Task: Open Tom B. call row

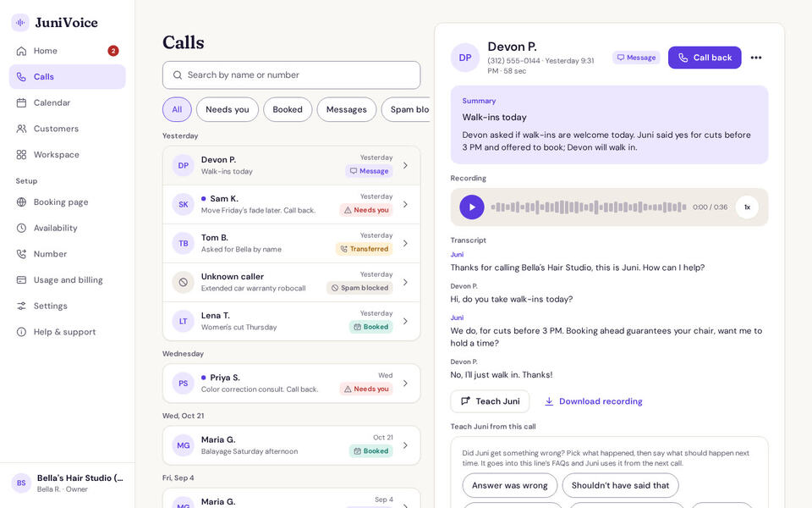Action: 291,243
